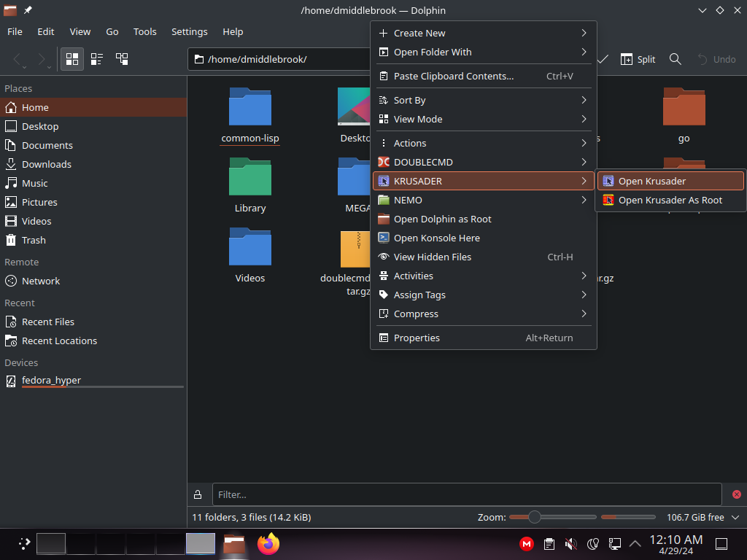Go to Desktop in Places
The height and width of the screenshot is (560, 747).
pos(93,126)
